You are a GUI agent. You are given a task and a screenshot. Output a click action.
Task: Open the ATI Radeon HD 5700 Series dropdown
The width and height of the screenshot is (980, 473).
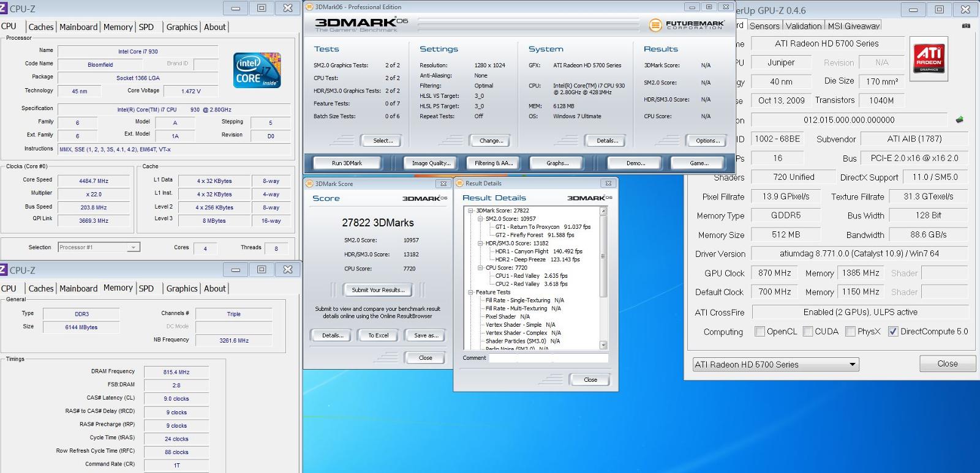pos(775,364)
